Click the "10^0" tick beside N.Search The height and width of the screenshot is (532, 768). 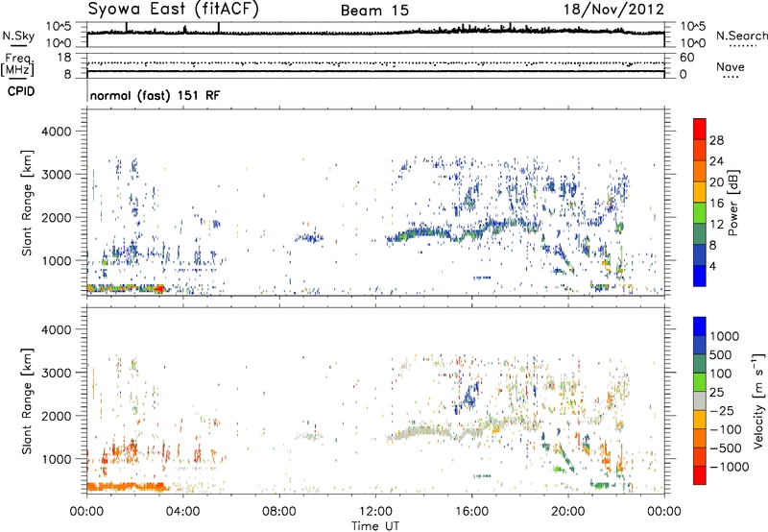click(693, 43)
